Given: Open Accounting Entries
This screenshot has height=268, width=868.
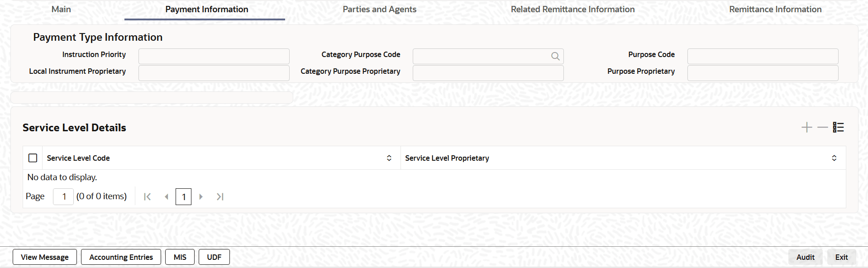Looking at the screenshot, I should coord(121,257).
